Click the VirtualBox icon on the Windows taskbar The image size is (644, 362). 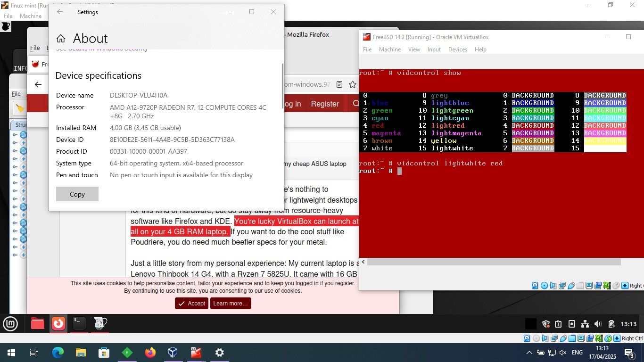click(173, 353)
